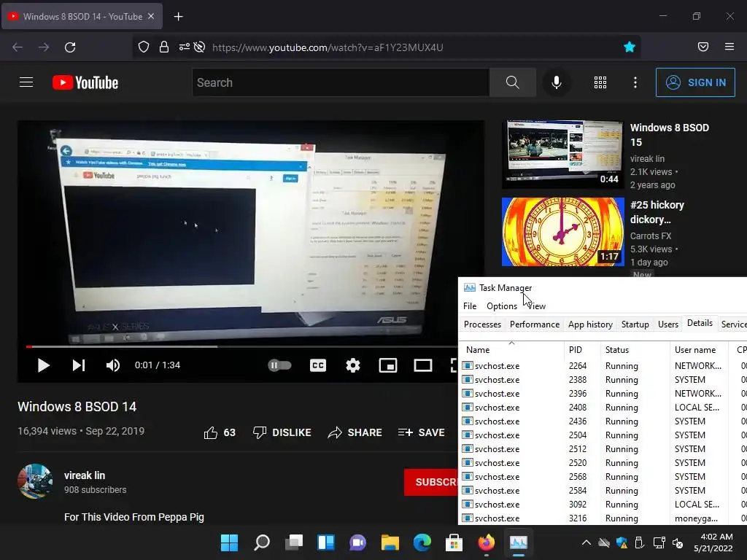
Task: Open Firefox application menu
Action: pos(729,47)
